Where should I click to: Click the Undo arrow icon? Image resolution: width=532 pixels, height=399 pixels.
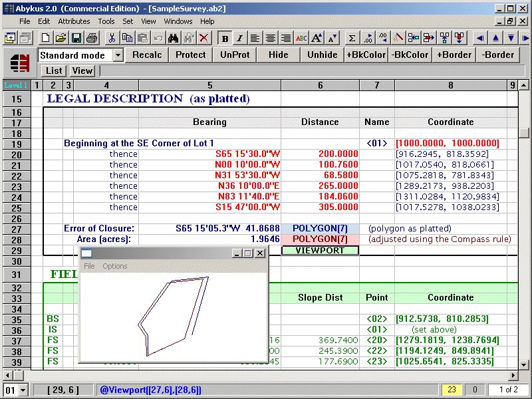(x=158, y=38)
